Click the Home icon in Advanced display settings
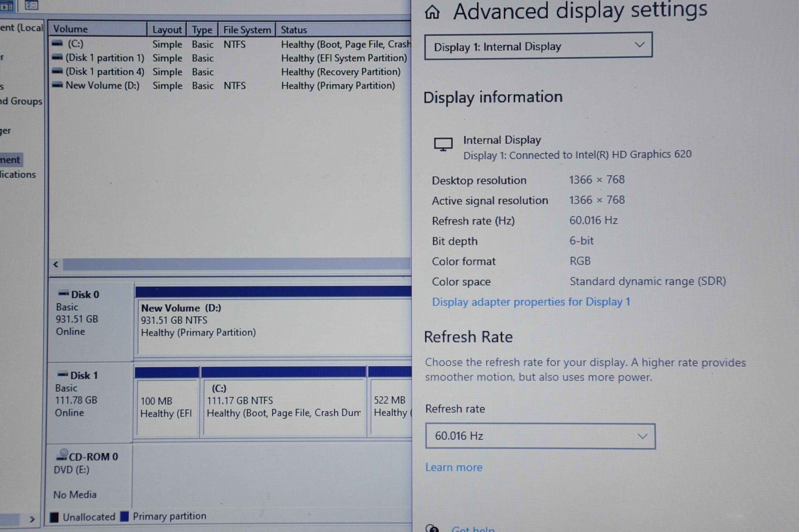This screenshot has height=532, width=799. 432,12
